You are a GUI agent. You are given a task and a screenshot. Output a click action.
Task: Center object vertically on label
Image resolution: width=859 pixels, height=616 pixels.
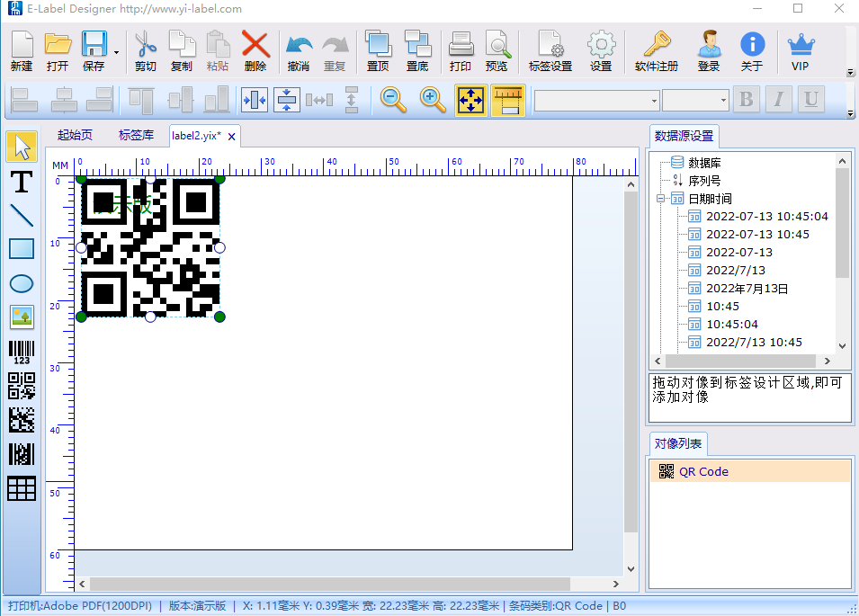[x=287, y=100]
